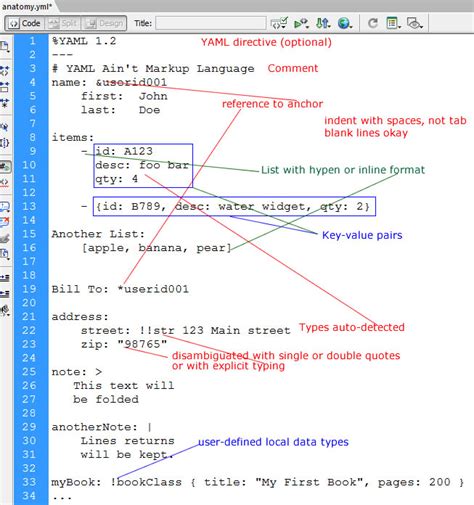Screen dimensions: 474x505
Task: Open Preview in Browser globe menu
Action: [345, 23]
